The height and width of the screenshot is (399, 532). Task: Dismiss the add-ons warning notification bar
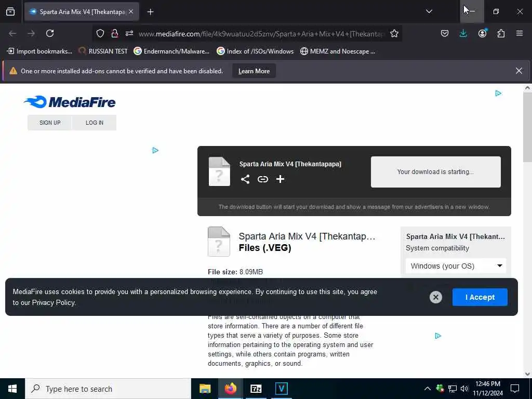click(x=519, y=71)
